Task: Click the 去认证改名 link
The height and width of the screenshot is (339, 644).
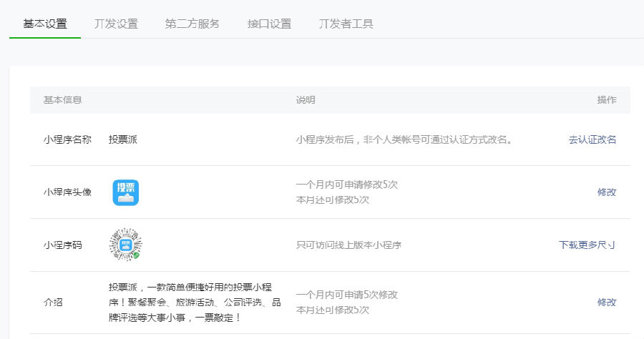Action: tap(592, 139)
